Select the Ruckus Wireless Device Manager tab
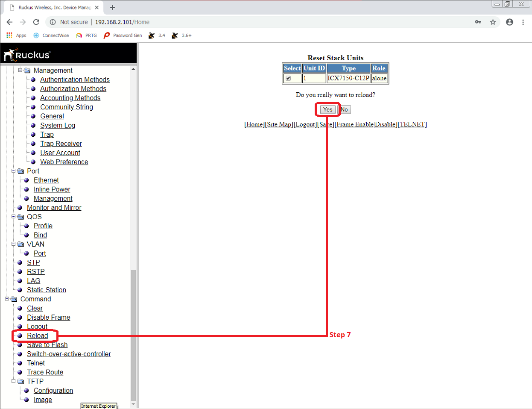Screen dimensions: 532x409 54,8
